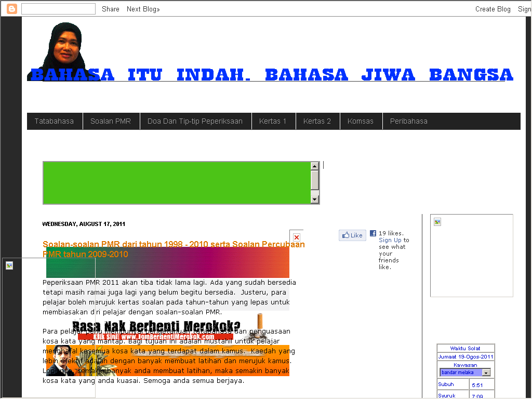Open Doa Dan Tip-tip Peperiksaan page
The width and height of the screenshot is (532, 399).
[x=195, y=121]
